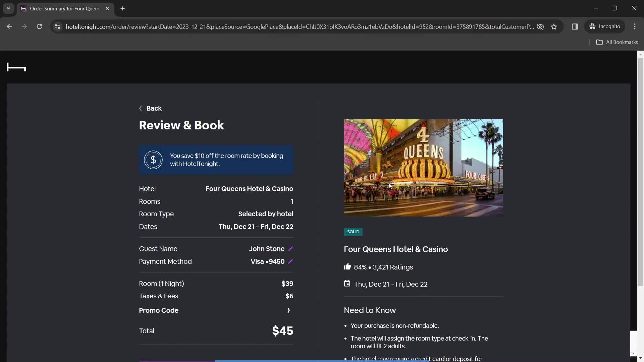The image size is (644, 362).
Task: Click the address bar URL
Action: pyautogui.click(x=300, y=26)
